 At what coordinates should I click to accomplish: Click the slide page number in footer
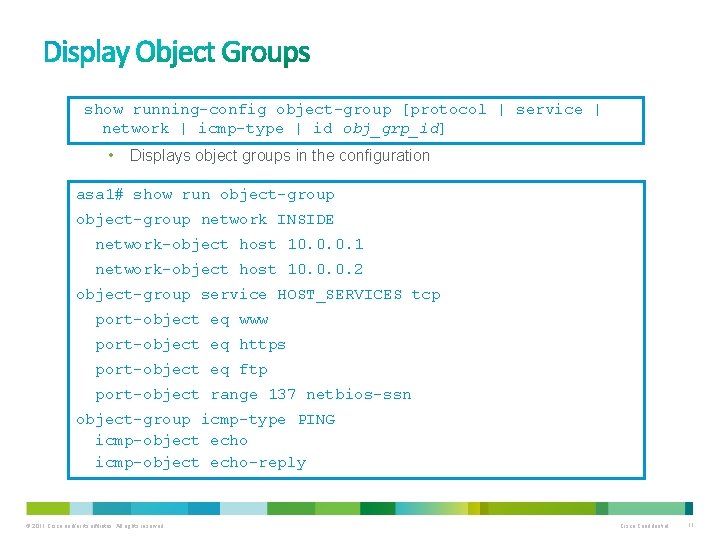(691, 525)
